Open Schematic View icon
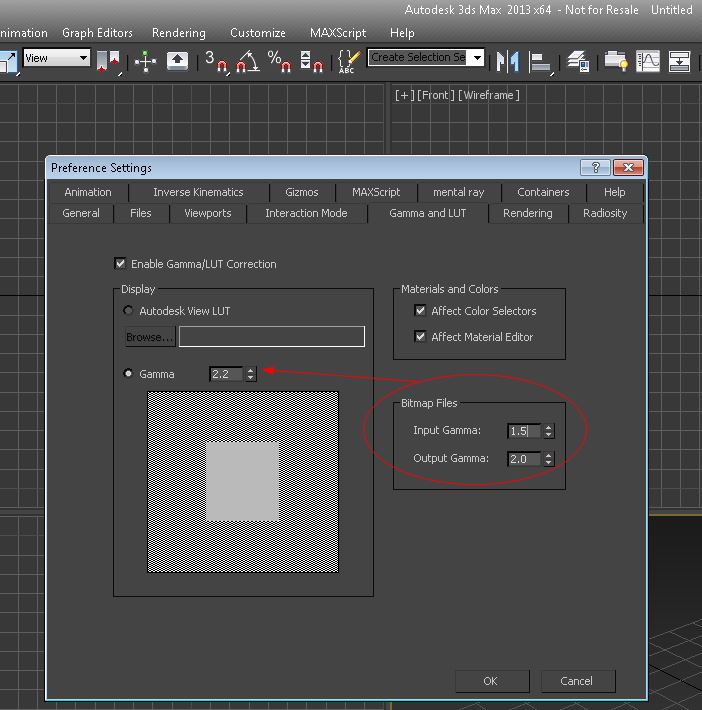Viewport: 702px width, 710px height. pyautogui.click(x=679, y=61)
